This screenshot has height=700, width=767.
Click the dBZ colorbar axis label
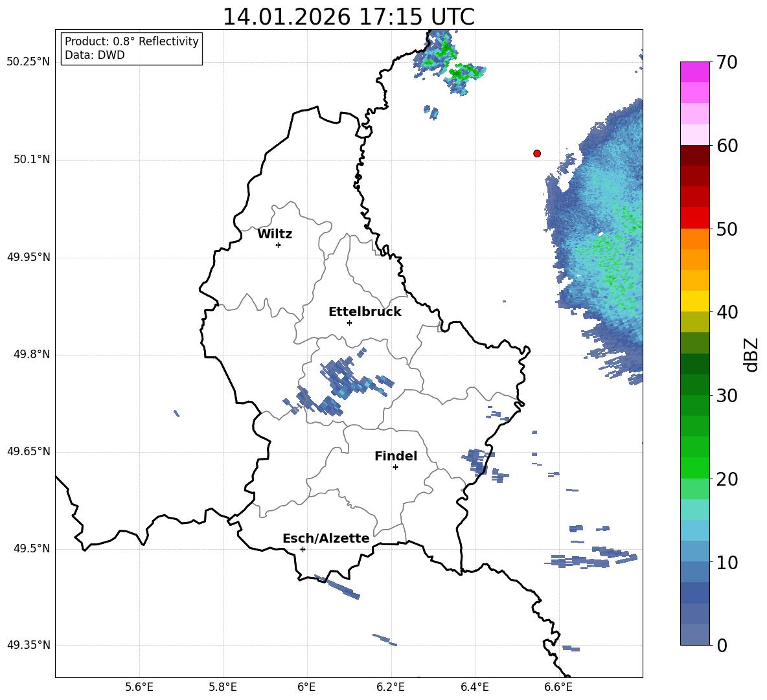click(x=751, y=354)
